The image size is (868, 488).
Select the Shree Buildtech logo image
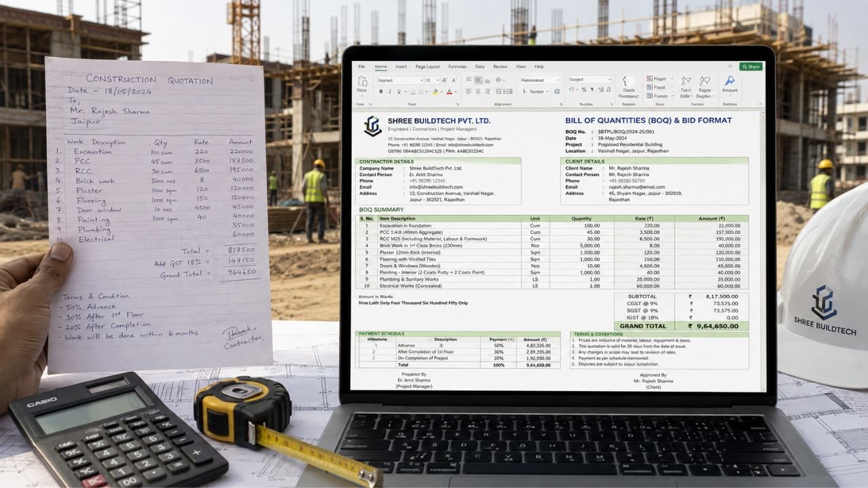click(x=372, y=126)
